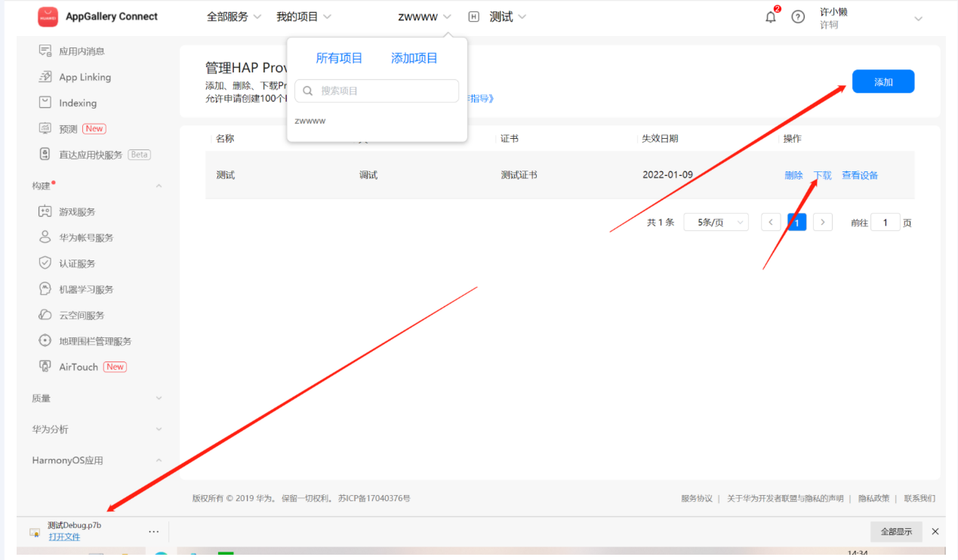This screenshot has height=560, width=958.
Task: Click the 全部显示 downloads button
Action: coord(896,531)
